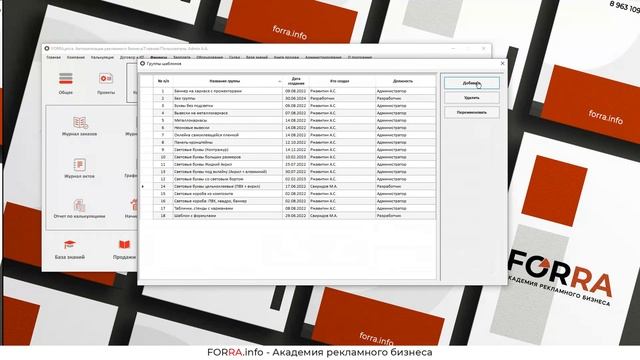640x360 pixels.
Task: Open the Главная menu in main window
Action: 53,58
